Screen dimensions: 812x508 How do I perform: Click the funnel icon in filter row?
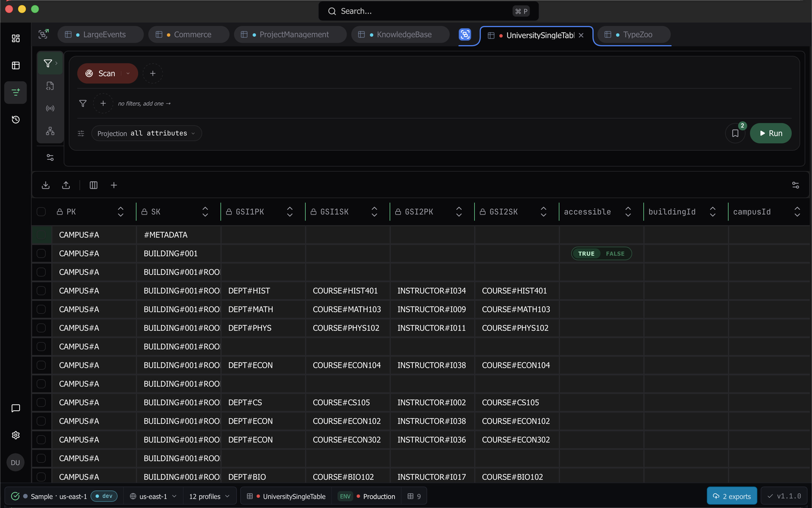83,103
